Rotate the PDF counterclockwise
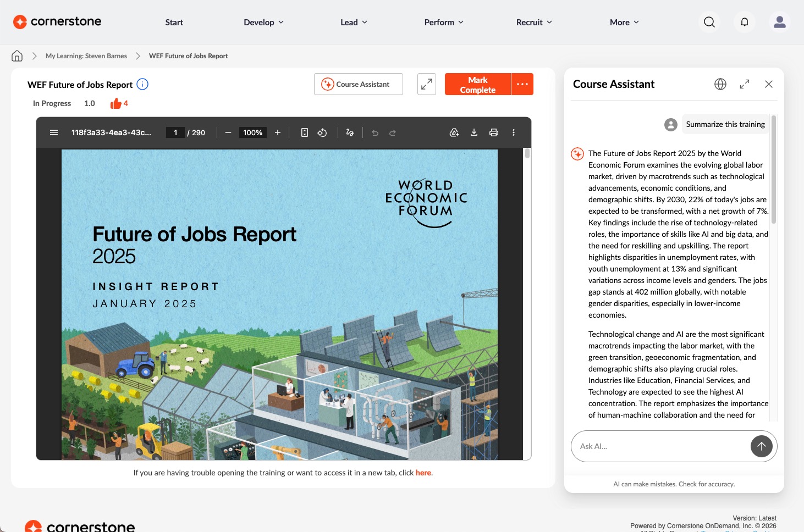This screenshot has height=532, width=804. [322, 132]
